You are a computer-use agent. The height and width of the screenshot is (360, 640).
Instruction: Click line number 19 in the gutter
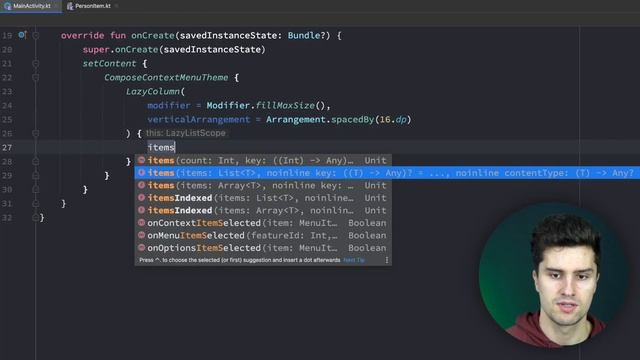pyautogui.click(x=7, y=36)
